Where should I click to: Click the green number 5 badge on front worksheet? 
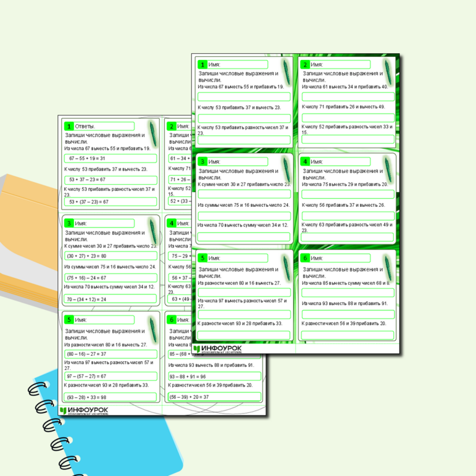click(201, 258)
